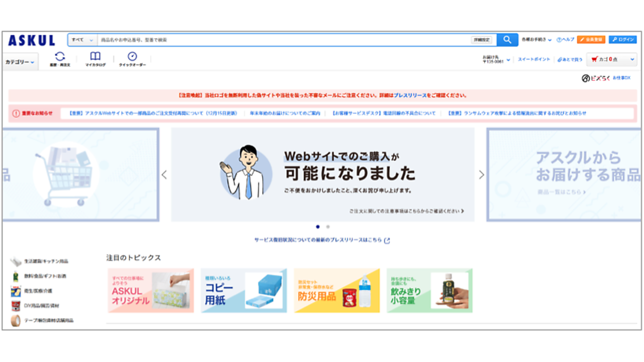Viewport: 644px width, 362px height.
Task: Open the ASKUL オリジナル topic card
Action: [x=151, y=290]
